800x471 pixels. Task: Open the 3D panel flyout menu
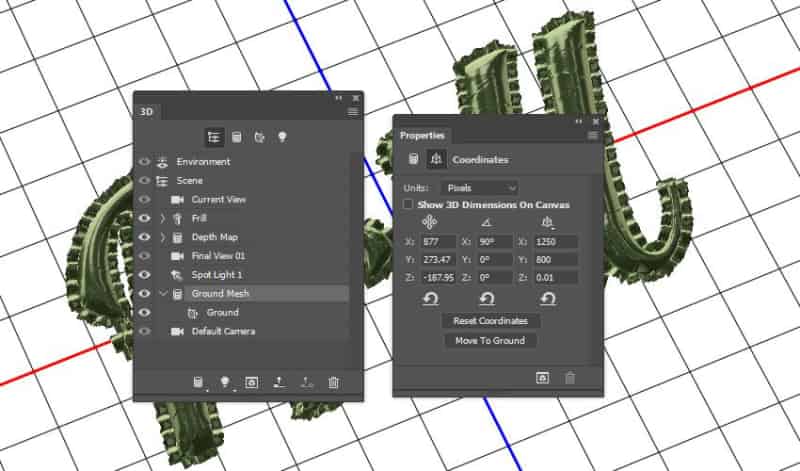pyautogui.click(x=353, y=112)
